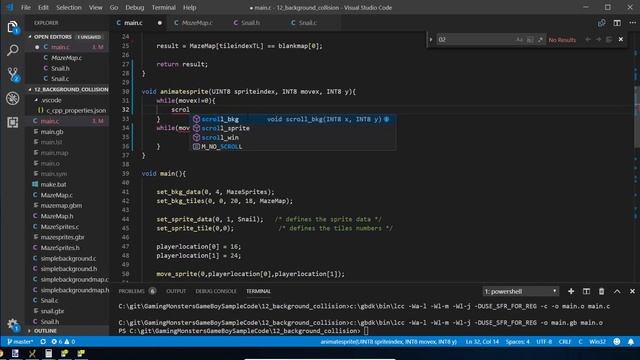Create a new terminal with plus icon
640x360 pixels.
(571, 291)
